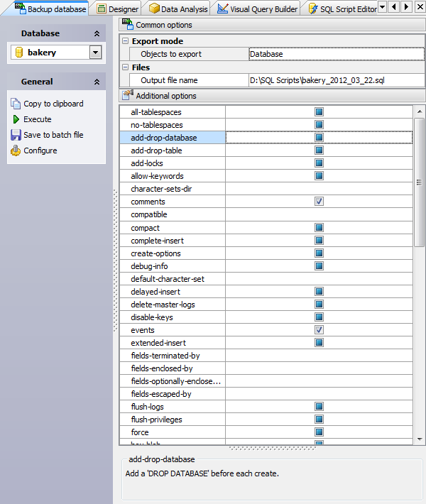
Task: Click the green Execute arrow icon
Action: (x=16, y=119)
